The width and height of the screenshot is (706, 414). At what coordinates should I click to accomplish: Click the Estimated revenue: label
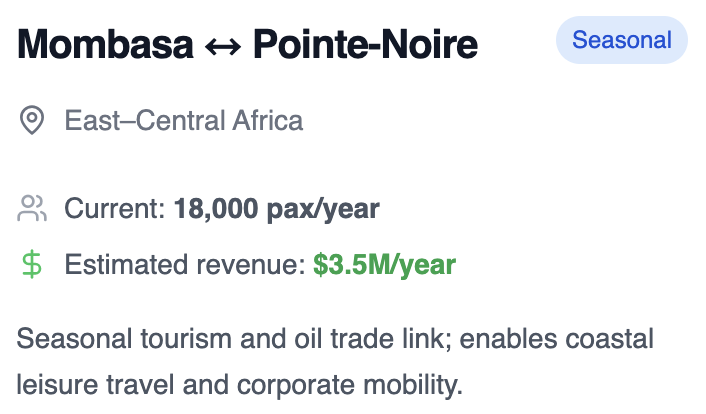pyautogui.click(x=186, y=264)
